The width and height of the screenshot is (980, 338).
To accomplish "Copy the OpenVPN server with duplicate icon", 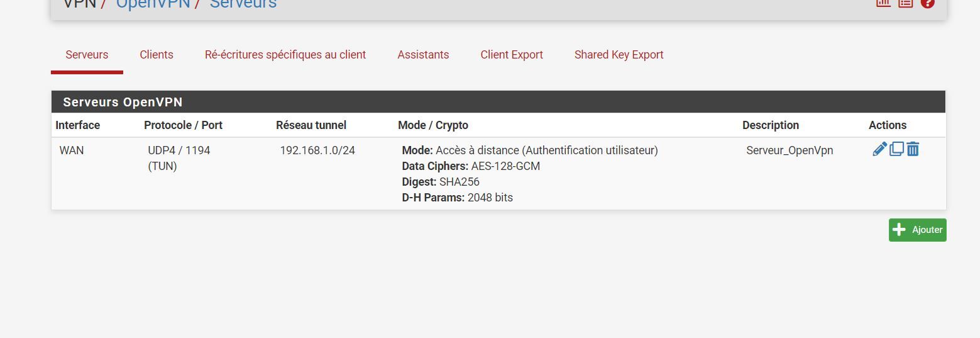I will pos(896,149).
